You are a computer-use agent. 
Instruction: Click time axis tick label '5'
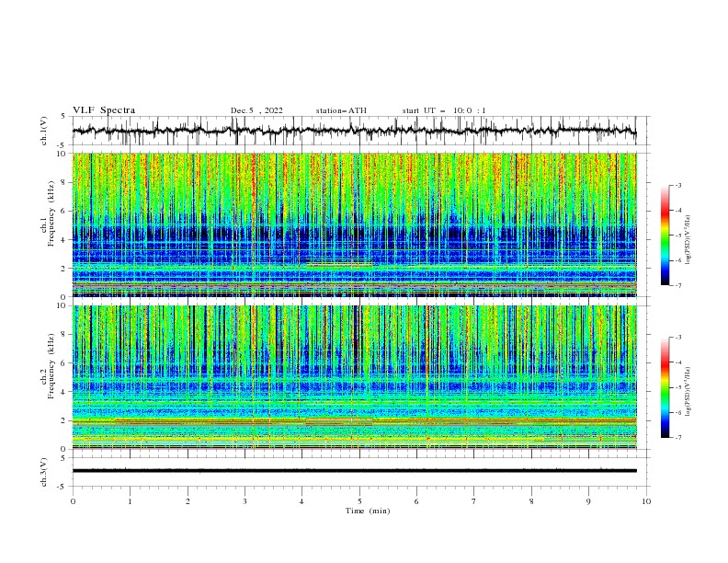(x=358, y=501)
